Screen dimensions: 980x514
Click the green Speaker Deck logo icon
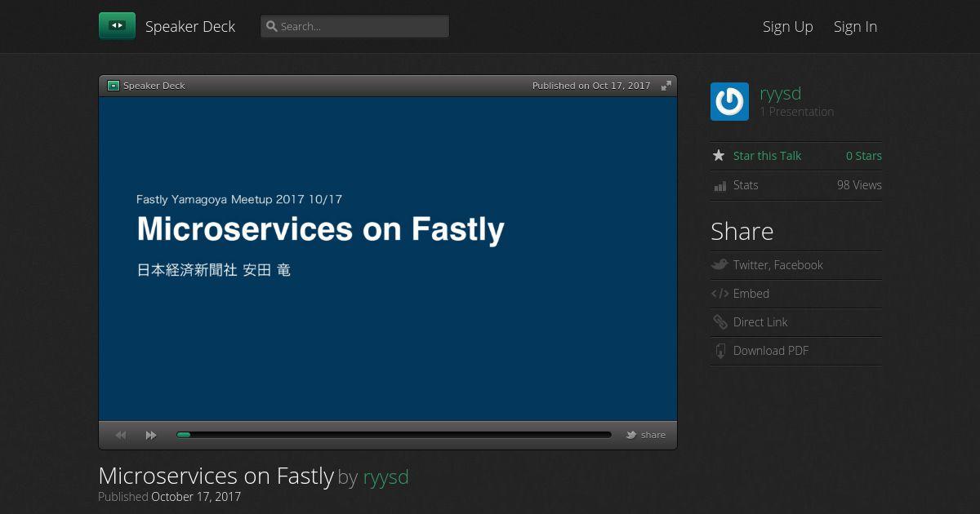[117, 26]
